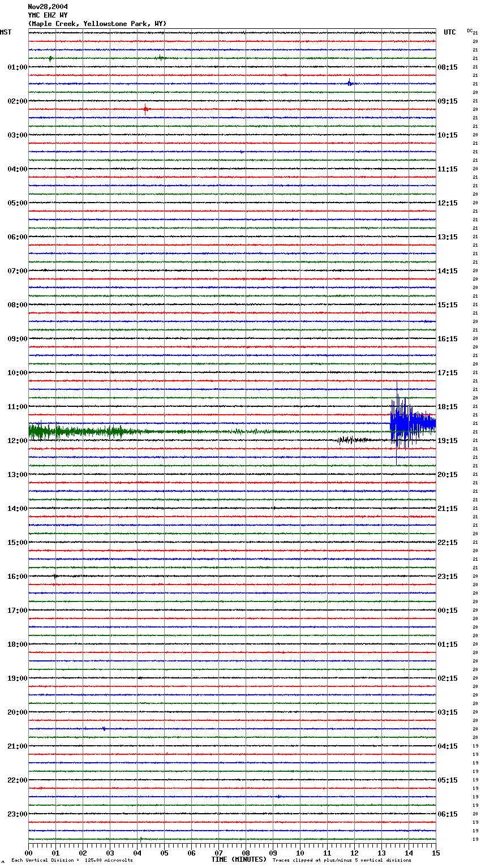Click the '02:00' MST time label
The height and width of the screenshot is (868, 481).
tap(18, 101)
